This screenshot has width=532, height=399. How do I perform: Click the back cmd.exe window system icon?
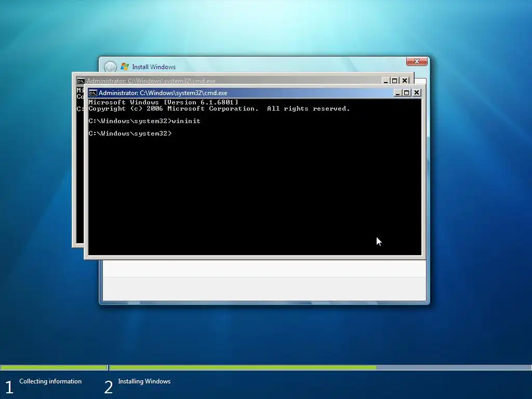pos(81,81)
